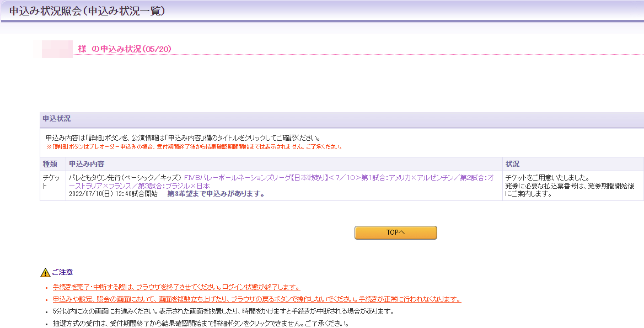Click the blurred user name box
The image size is (644, 328).
[57, 49]
